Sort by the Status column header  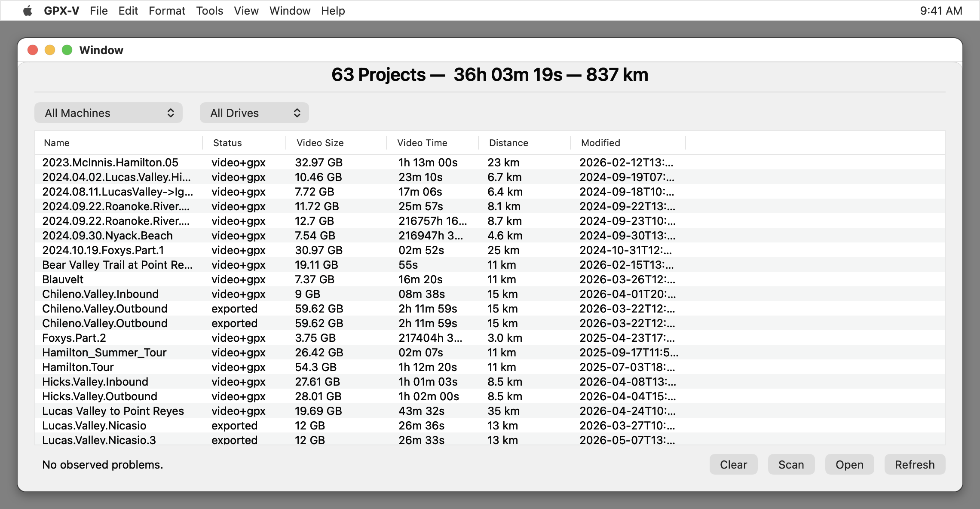[x=244, y=143]
